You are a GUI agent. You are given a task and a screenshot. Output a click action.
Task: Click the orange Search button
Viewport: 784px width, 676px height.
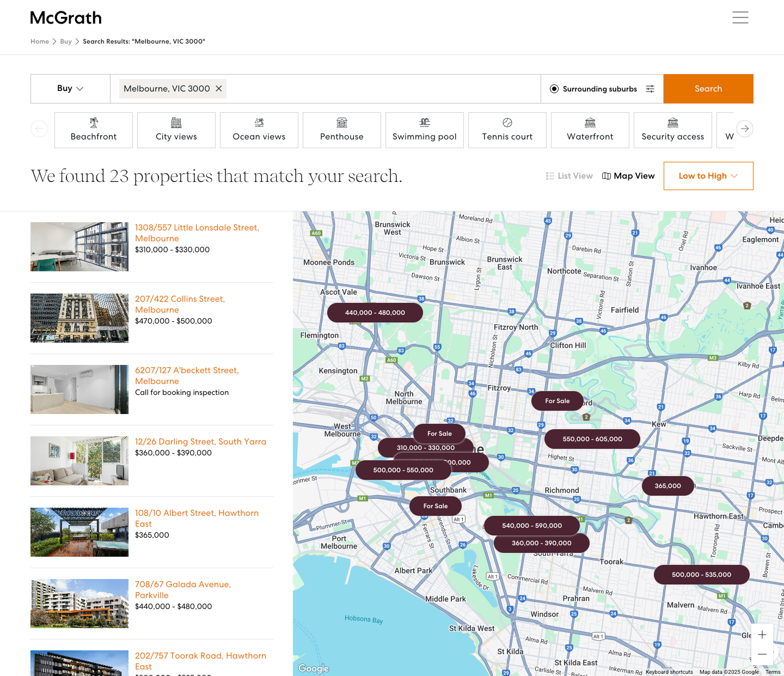pos(708,89)
